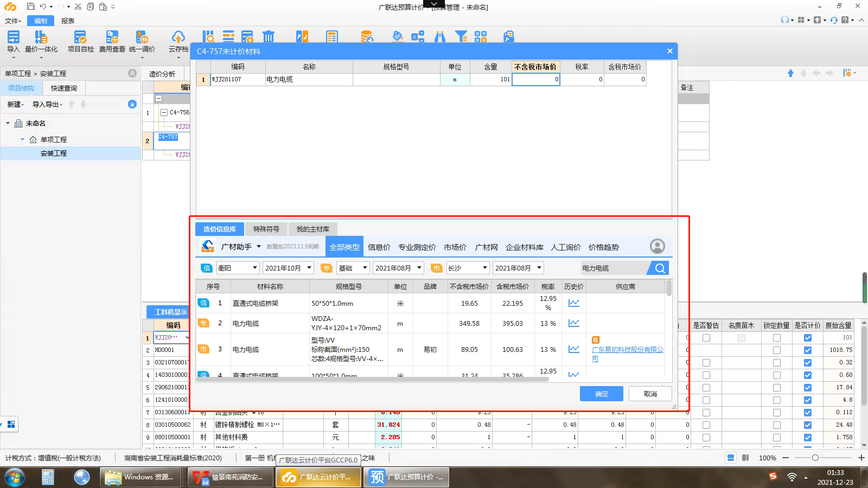
Task: Switch to the 我的主材库 tab
Action: coord(313,229)
